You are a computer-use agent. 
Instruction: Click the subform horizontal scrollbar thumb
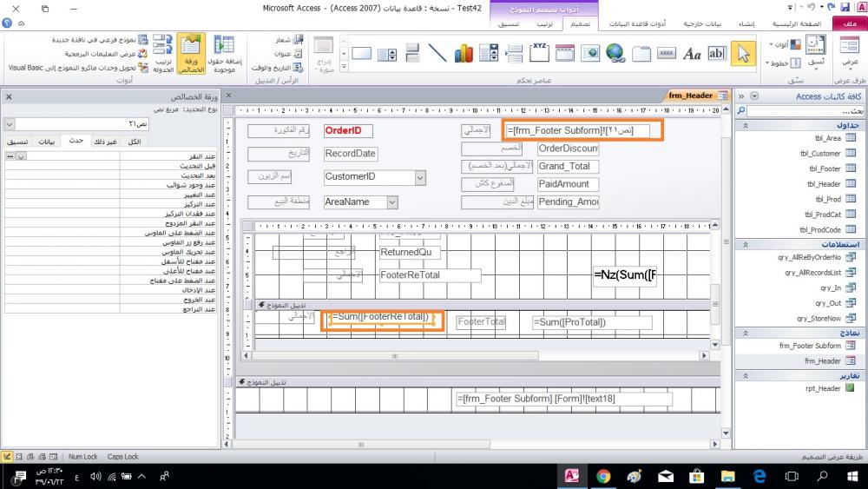coord(395,355)
